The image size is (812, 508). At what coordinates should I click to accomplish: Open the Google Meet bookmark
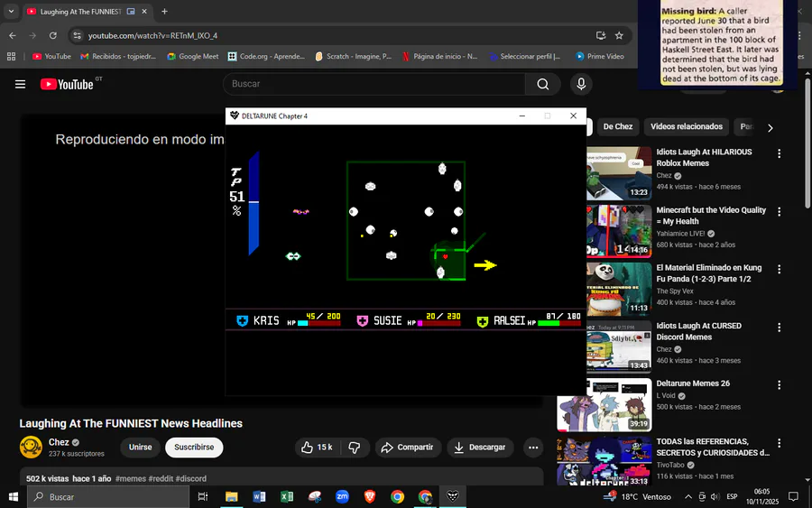(193, 57)
